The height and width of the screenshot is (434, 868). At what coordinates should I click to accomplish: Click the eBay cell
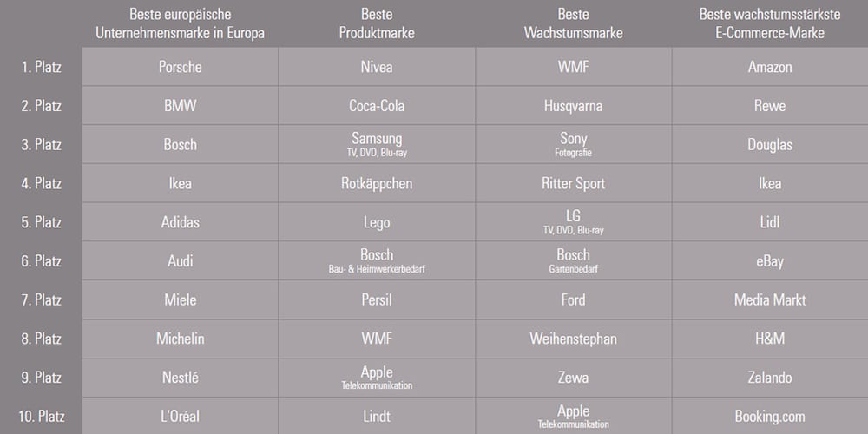(770, 260)
